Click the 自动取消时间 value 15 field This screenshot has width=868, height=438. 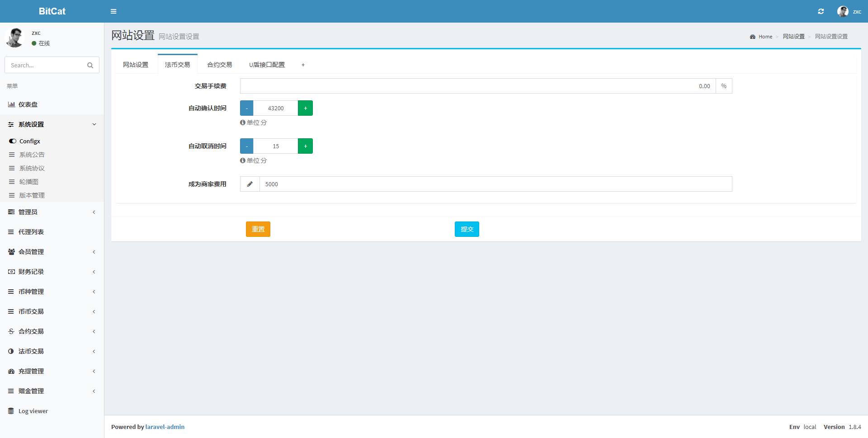click(276, 146)
